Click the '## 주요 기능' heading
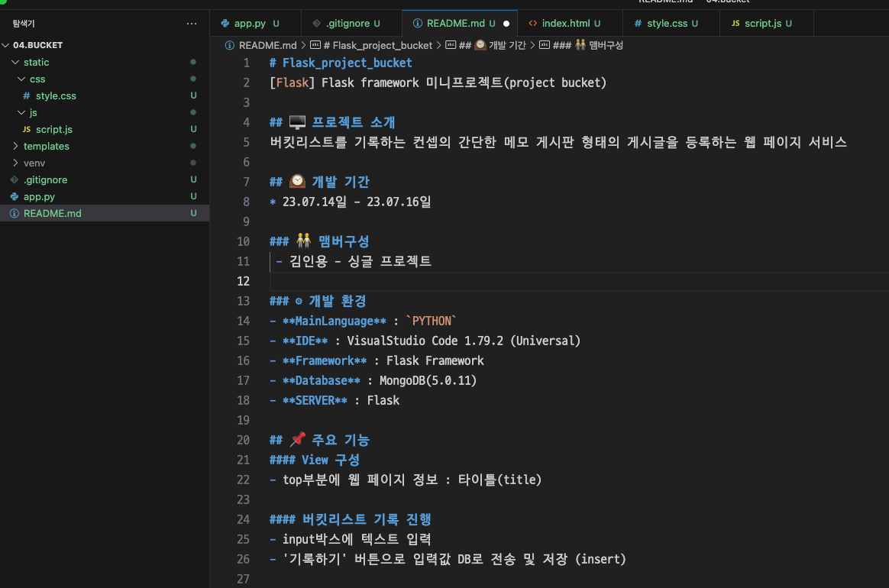Image resolution: width=889 pixels, height=588 pixels. [x=319, y=440]
